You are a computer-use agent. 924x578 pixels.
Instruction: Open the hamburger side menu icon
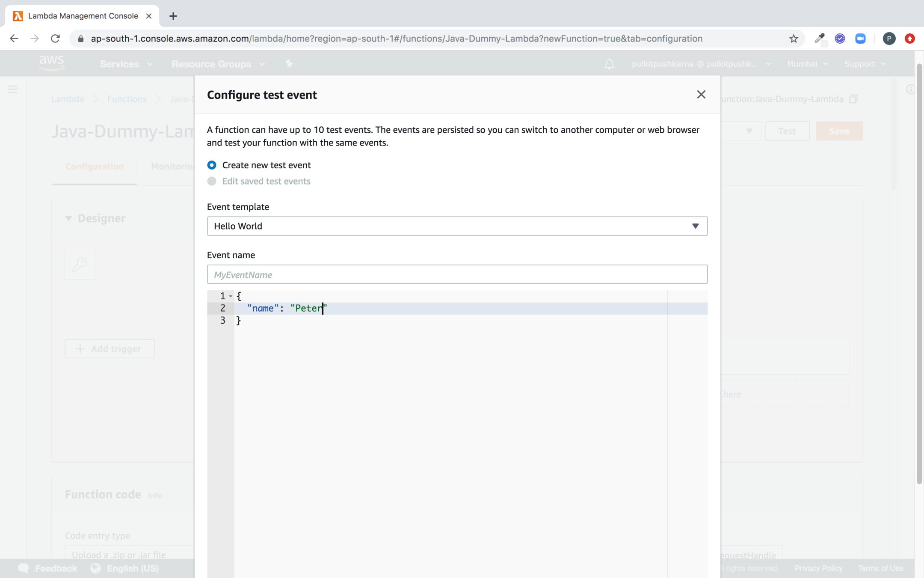tap(13, 89)
